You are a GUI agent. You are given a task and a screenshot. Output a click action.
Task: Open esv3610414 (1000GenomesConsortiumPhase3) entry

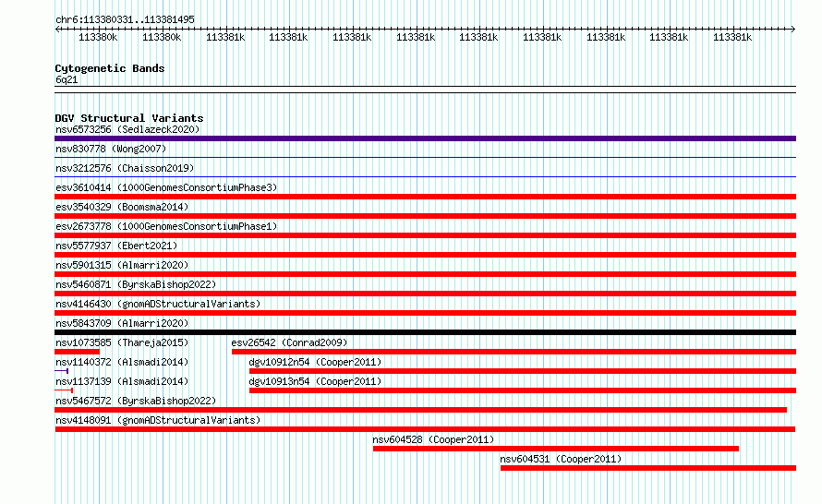(x=166, y=187)
